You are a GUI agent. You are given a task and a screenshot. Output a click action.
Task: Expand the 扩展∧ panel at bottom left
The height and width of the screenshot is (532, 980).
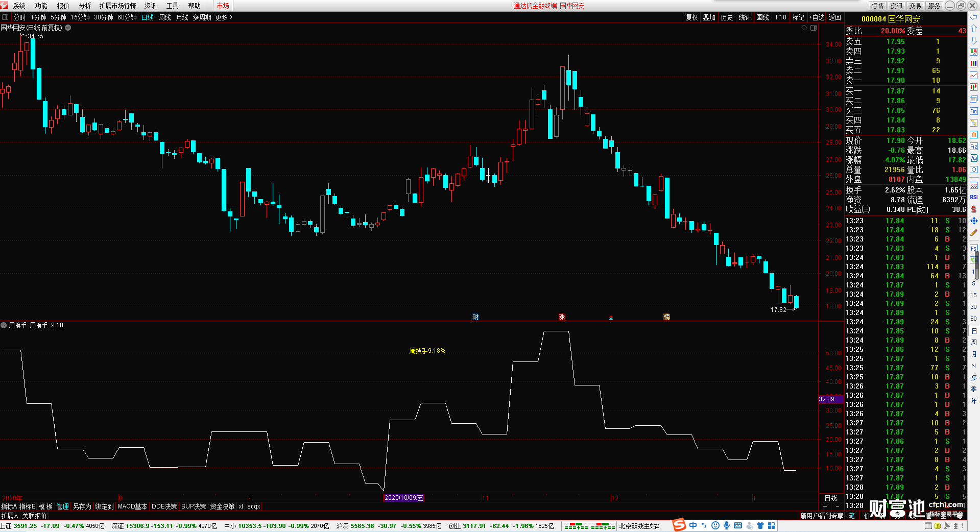[x=9, y=516]
